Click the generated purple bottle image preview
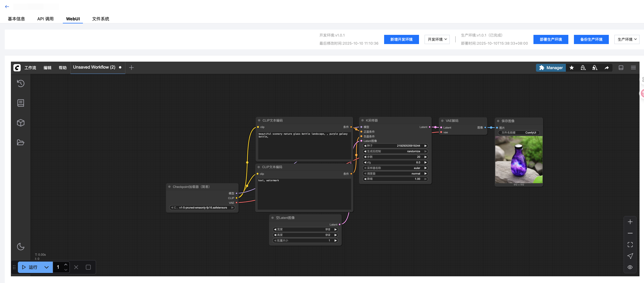Viewport: 644px width, 283px height. tap(519, 159)
